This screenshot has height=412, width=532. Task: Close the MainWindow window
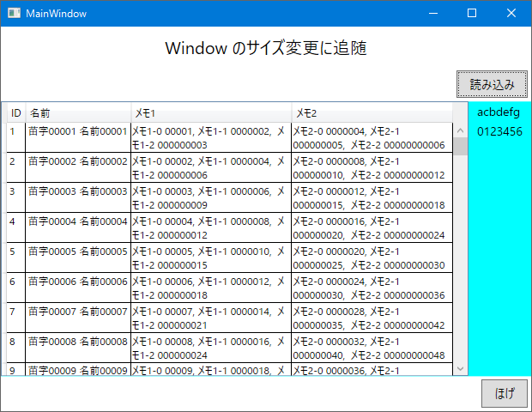coord(511,13)
